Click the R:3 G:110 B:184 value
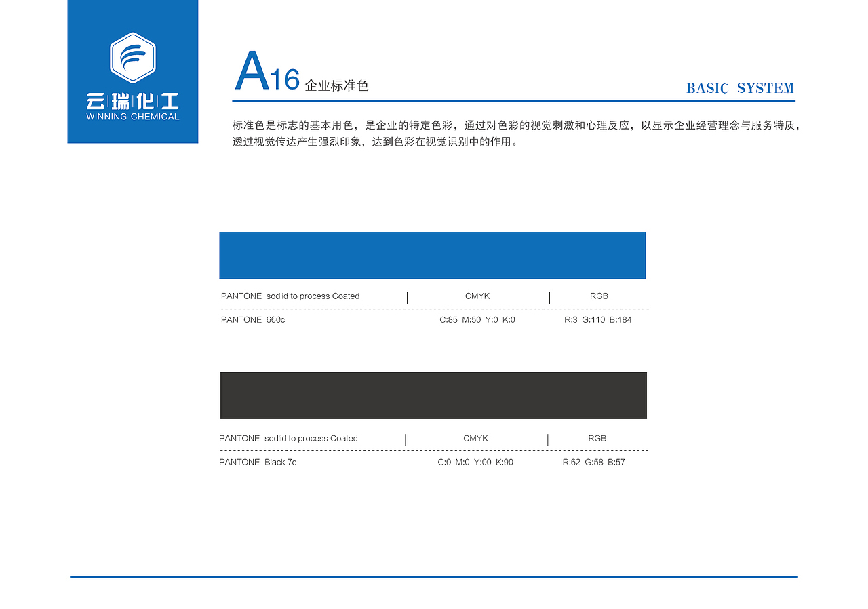This screenshot has width=868, height=609. (x=598, y=320)
